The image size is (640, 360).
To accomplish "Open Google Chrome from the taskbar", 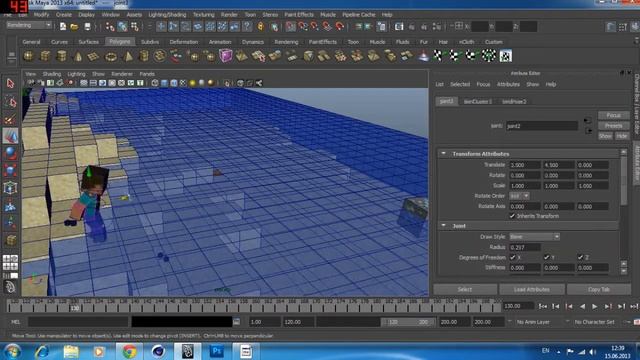I will click(129, 351).
